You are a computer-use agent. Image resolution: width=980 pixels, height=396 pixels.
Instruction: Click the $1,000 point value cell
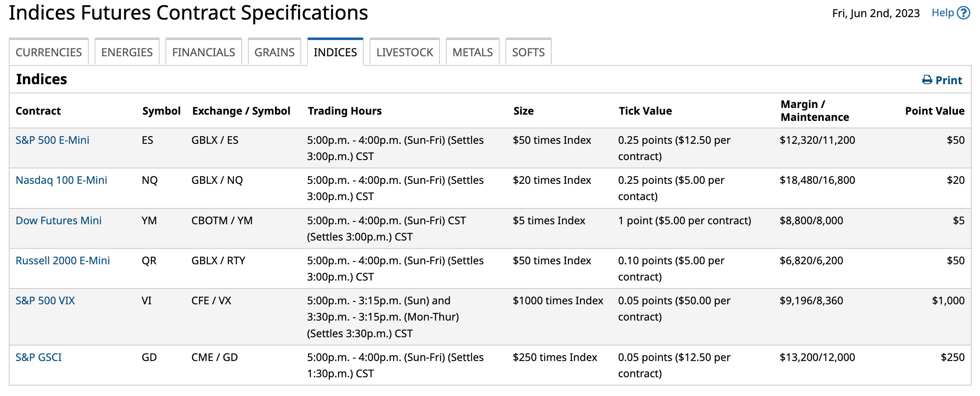click(x=948, y=301)
